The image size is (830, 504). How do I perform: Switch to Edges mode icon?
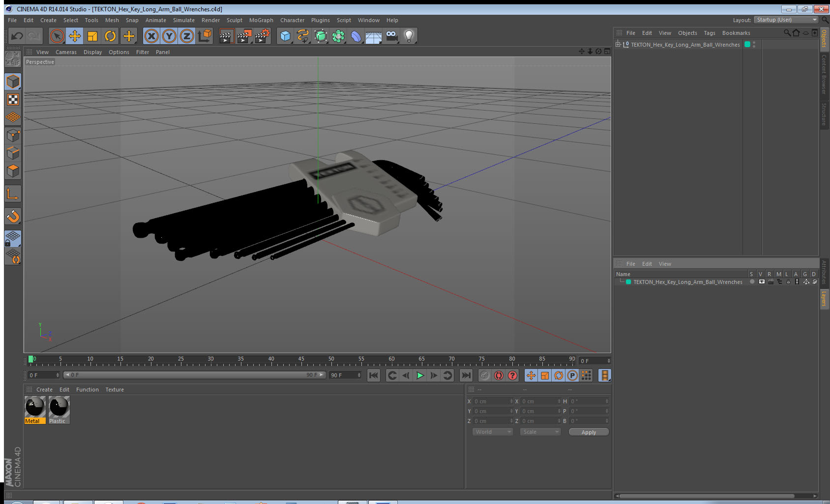(13, 153)
